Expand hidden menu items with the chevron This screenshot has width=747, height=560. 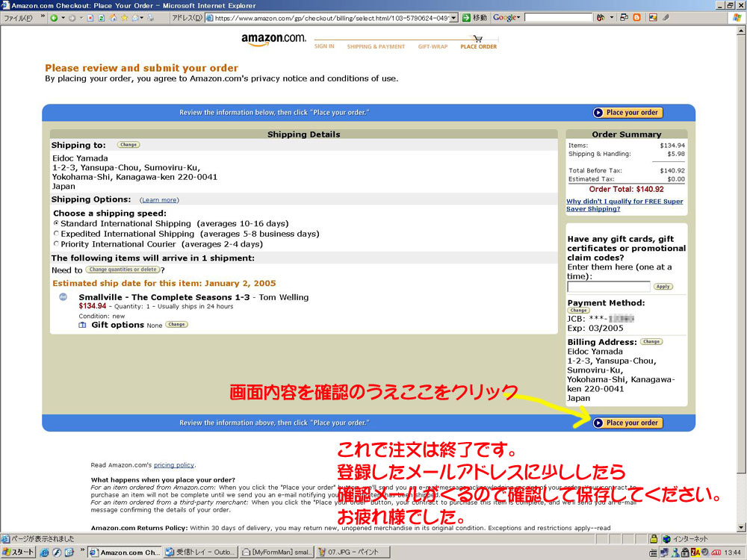click(x=43, y=16)
